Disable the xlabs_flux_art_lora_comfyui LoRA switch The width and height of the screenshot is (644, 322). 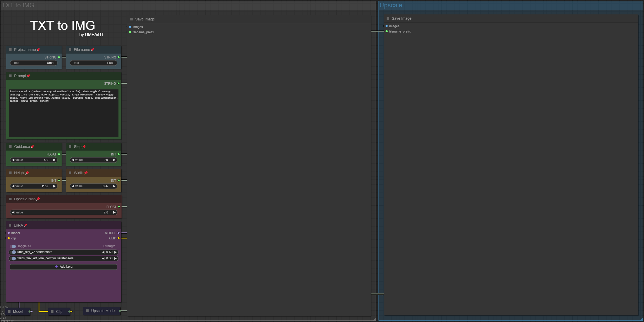(13, 258)
